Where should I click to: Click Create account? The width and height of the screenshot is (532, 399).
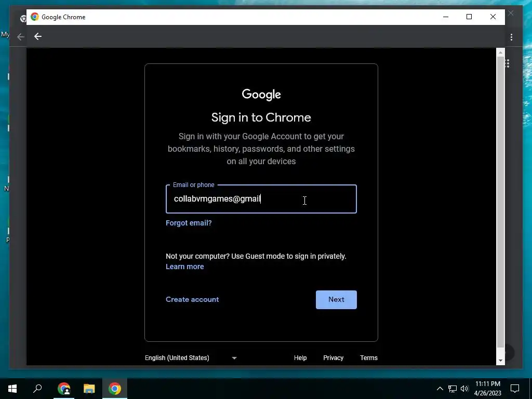pos(192,300)
